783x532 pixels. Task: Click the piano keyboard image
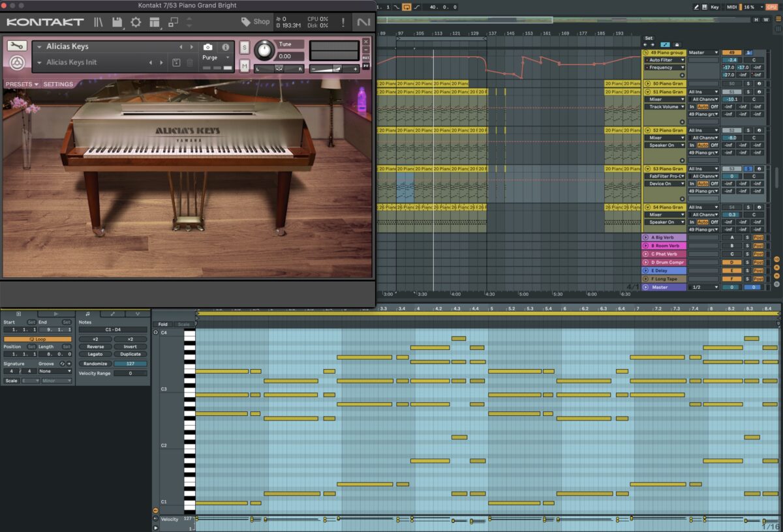coord(188,151)
